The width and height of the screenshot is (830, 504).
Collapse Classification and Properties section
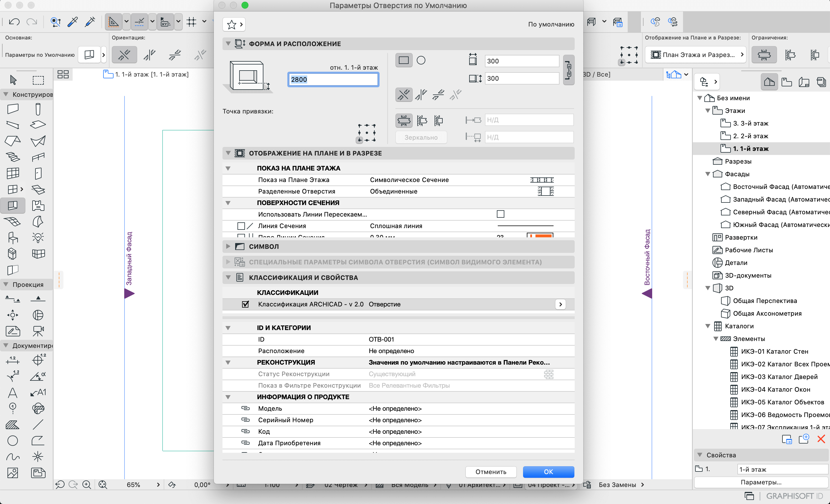pos(228,277)
